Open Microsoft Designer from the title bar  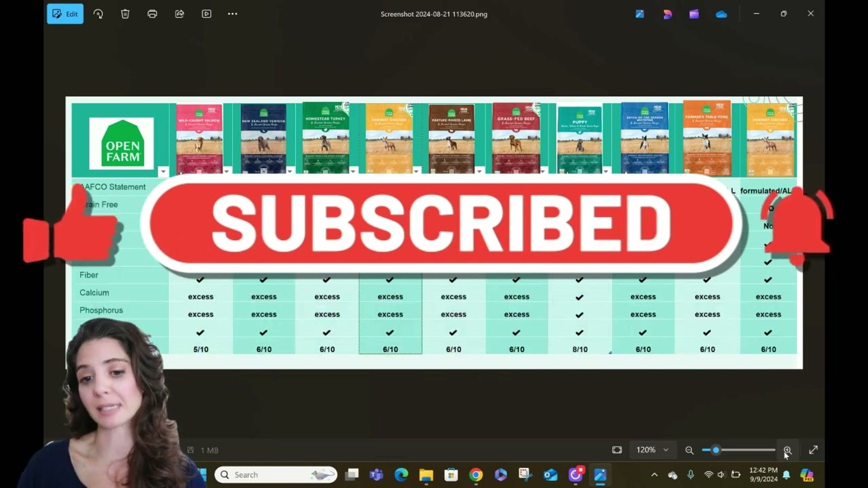pyautogui.click(x=667, y=14)
